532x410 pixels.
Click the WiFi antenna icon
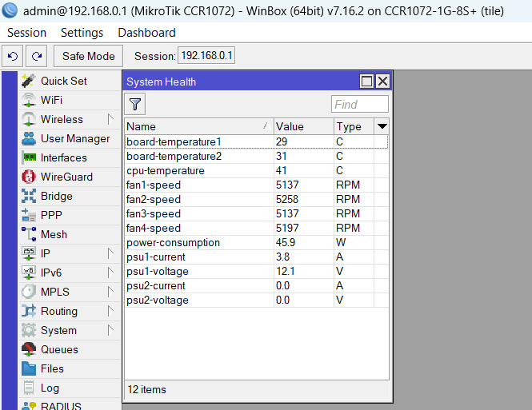(29, 100)
